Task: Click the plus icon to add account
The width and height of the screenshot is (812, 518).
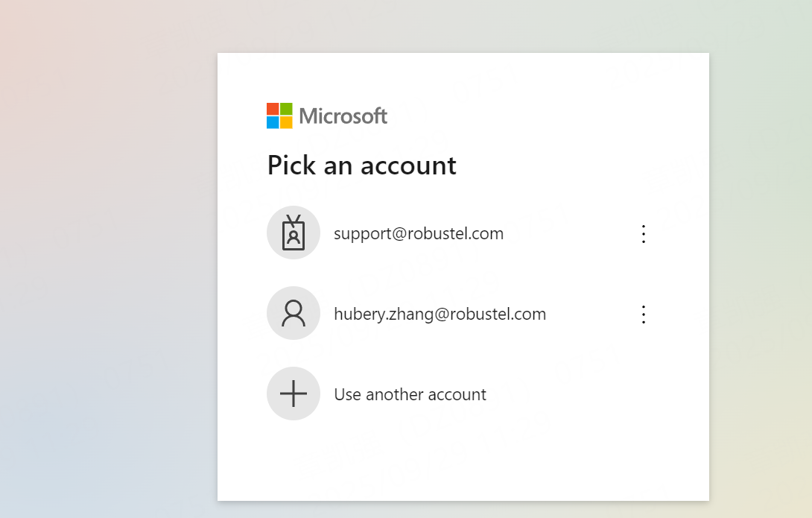Action: (x=294, y=394)
